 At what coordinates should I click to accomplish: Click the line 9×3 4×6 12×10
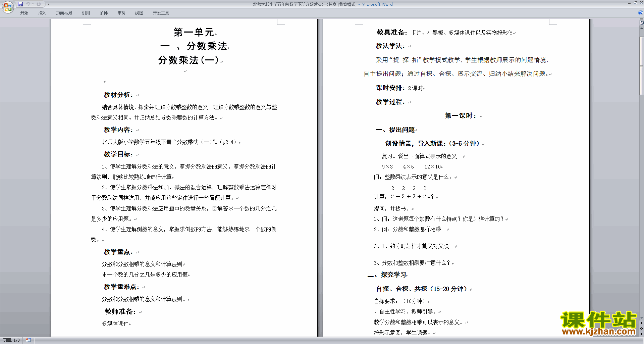[x=412, y=166]
